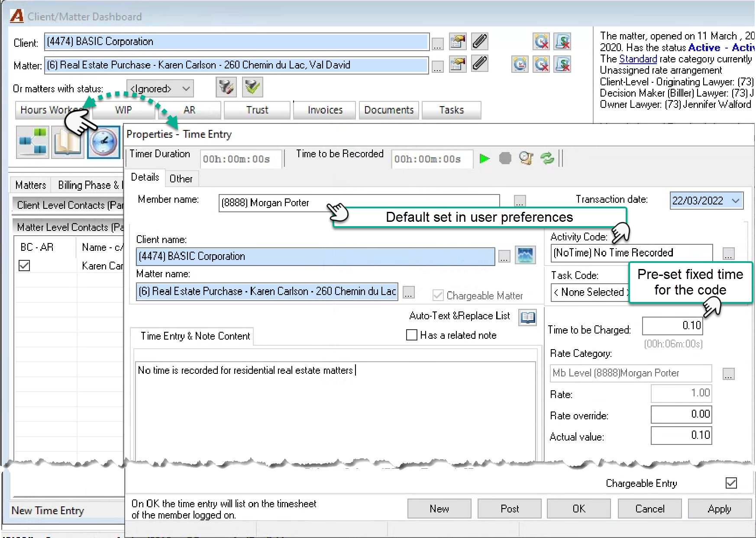Toggle the Chargeable Entry checkbox
The height and width of the screenshot is (538, 756).
[731, 483]
